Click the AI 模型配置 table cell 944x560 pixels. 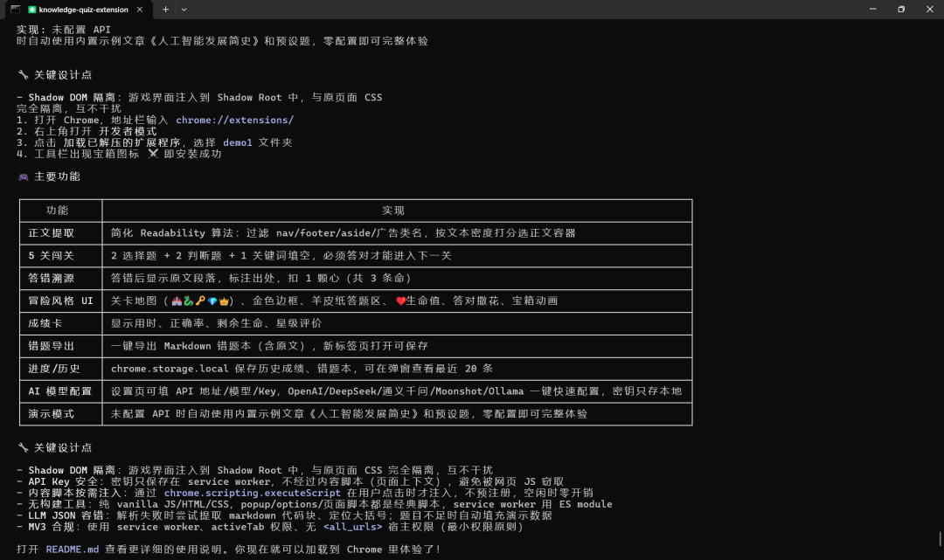tap(61, 391)
